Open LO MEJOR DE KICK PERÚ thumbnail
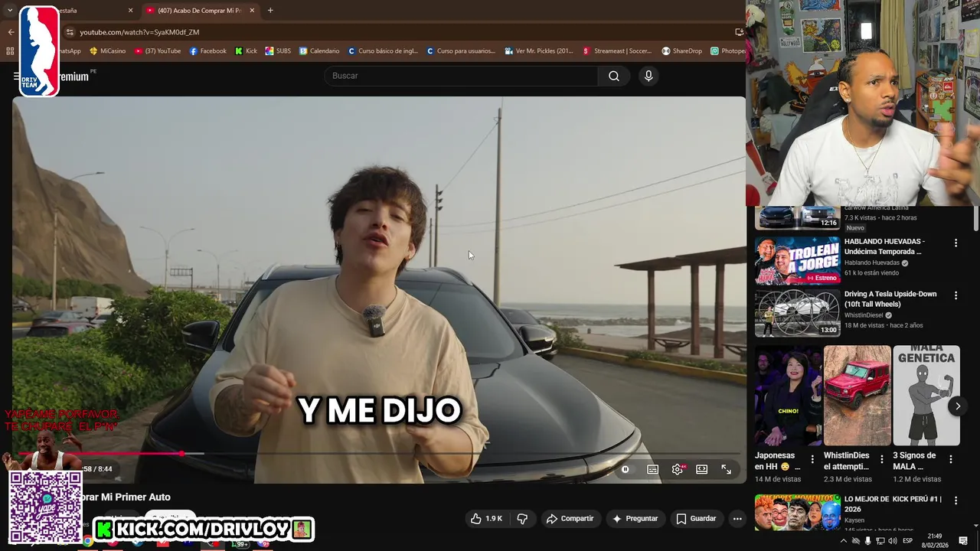 [x=797, y=513]
